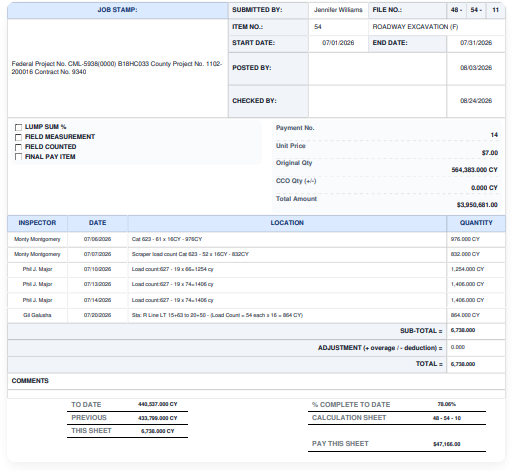Click date 07/10/2026 in the table
Image resolution: width=514 pixels, height=471 pixels.
(97, 269)
